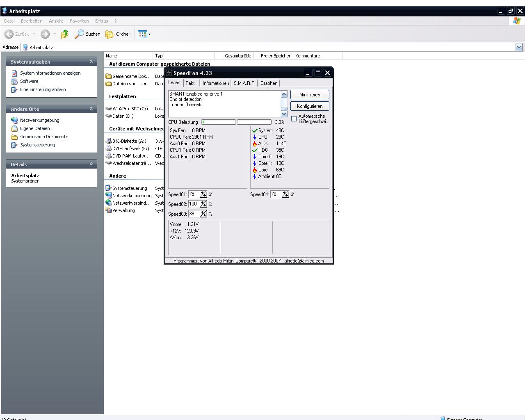Sort by the Name column header
Image resolution: width=525 pixels, height=420 pixels.
coord(128,56)
